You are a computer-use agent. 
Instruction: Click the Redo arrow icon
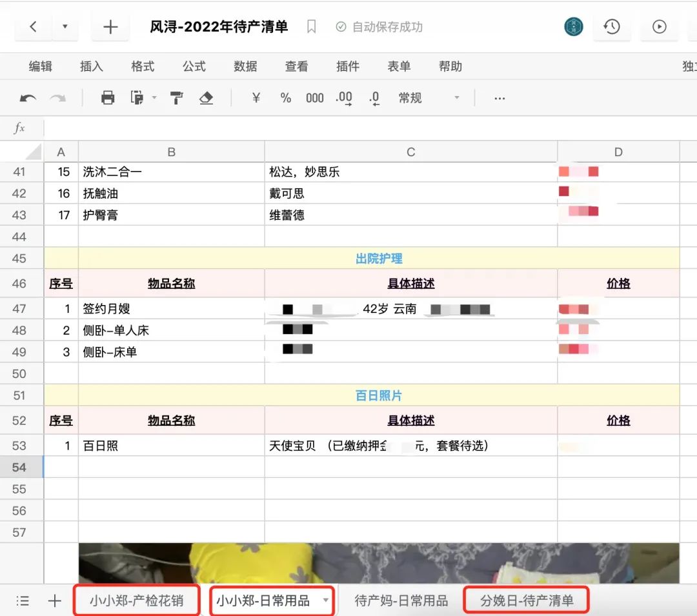(58, 98)
